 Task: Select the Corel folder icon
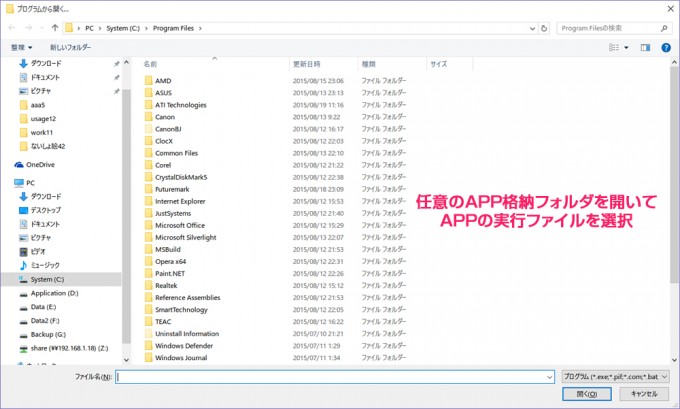point(148,165)
